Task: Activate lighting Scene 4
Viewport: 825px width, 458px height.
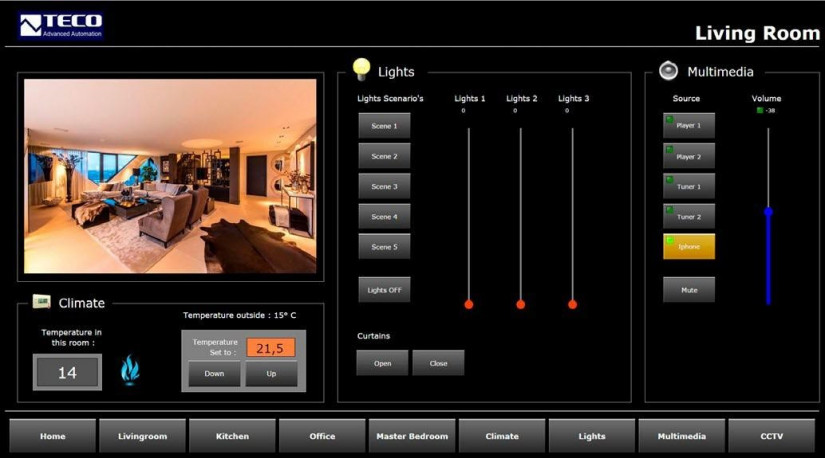Action: pos(384,217)
